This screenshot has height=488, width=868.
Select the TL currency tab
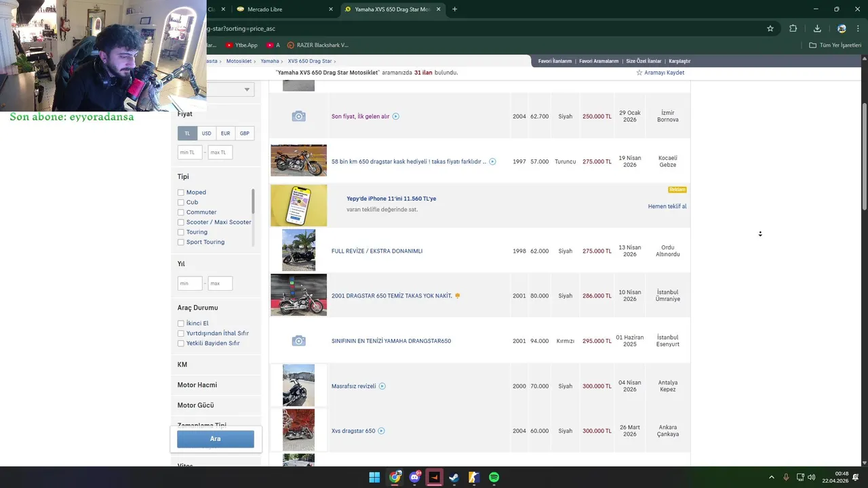click(x=187, y=134)
